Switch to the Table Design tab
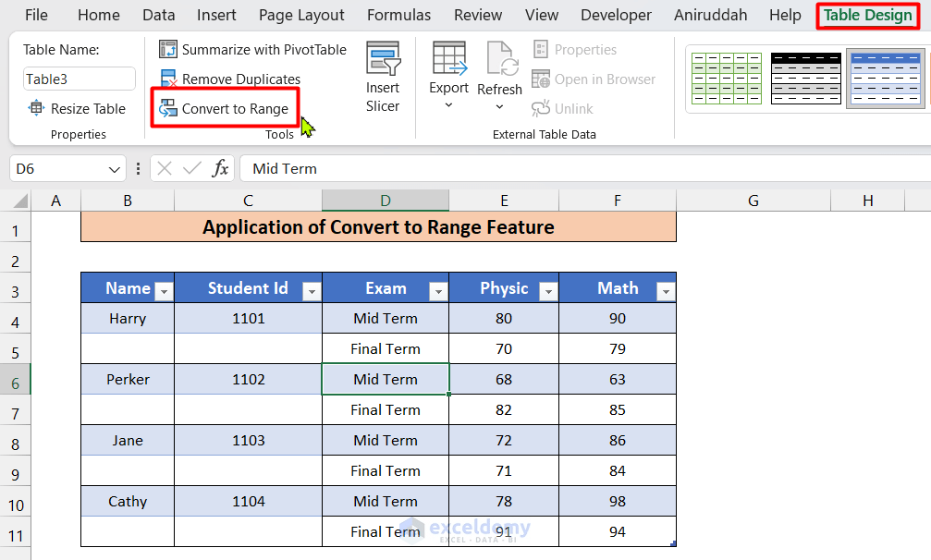931x560 pixels. pyautogui.click(x=866, y=15)
